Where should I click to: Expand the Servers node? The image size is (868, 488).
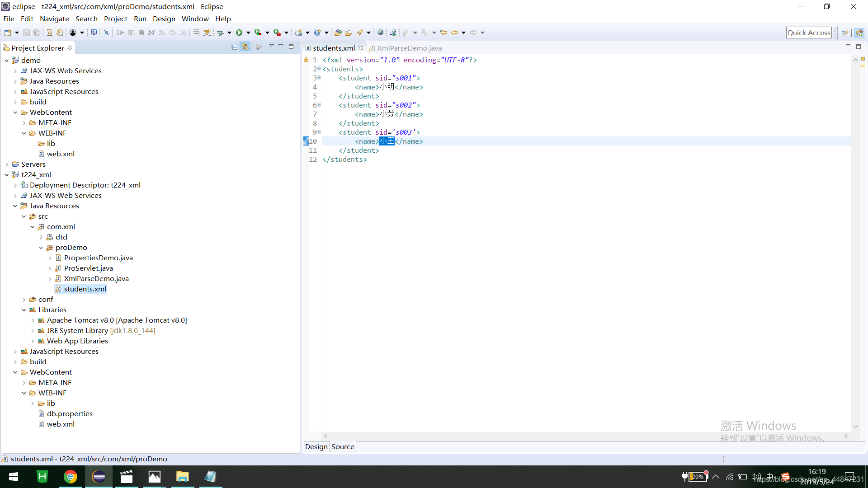coord(6,164)
